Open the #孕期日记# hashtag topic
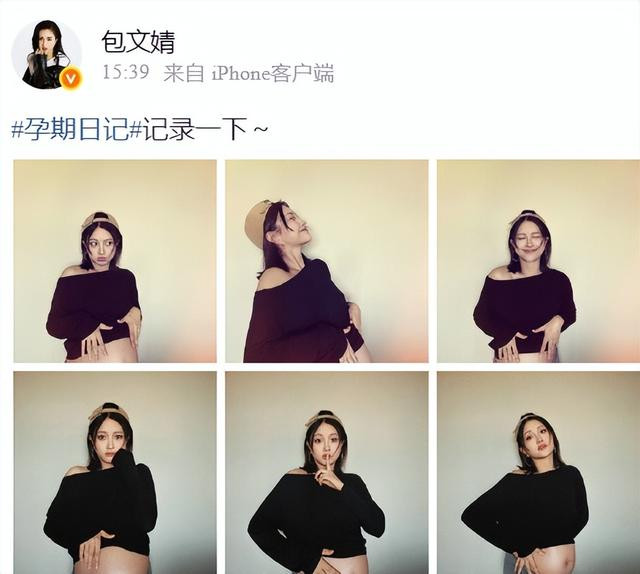 pyautogui.click(x=77, y=129)
